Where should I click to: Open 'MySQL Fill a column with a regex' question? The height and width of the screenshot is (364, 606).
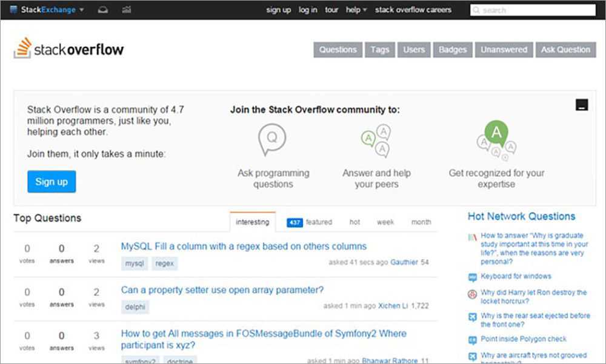click(244, 247)
